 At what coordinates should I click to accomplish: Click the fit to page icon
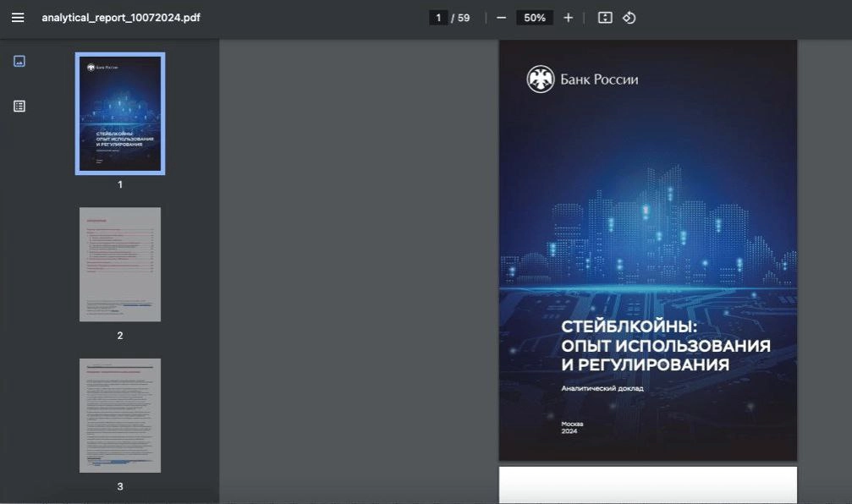coord(605,18)
